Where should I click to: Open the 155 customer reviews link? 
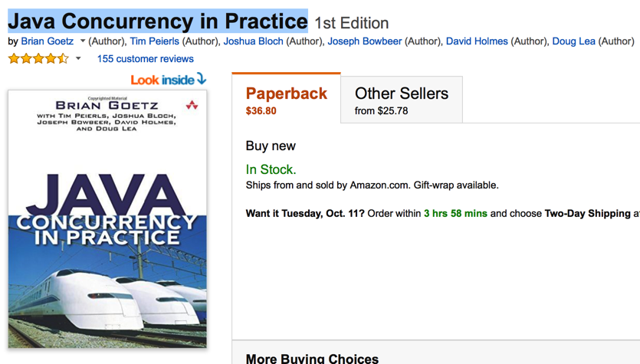[x=145, y=59]
